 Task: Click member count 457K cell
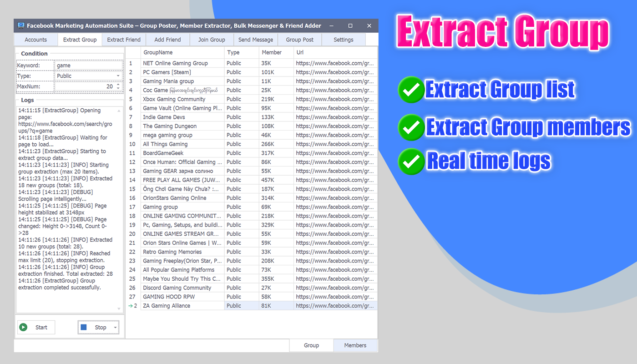coord(276,180)
